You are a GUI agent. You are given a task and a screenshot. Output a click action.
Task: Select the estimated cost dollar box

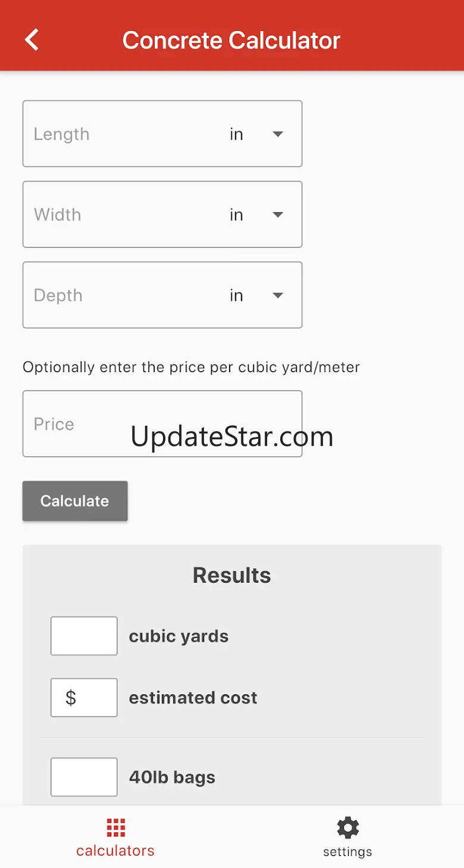[84, 697]
